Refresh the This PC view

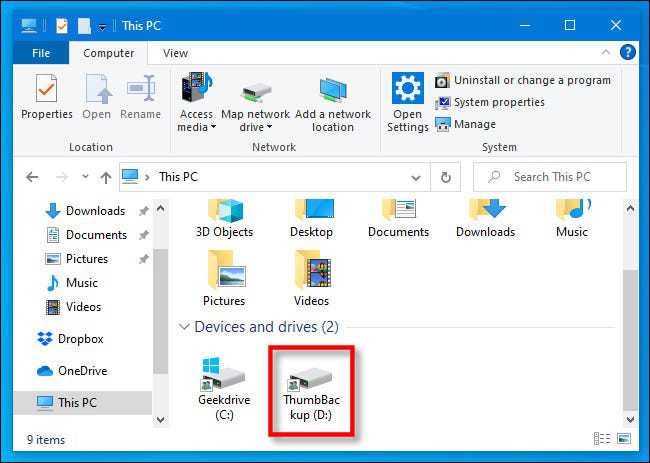coord(446,177)
